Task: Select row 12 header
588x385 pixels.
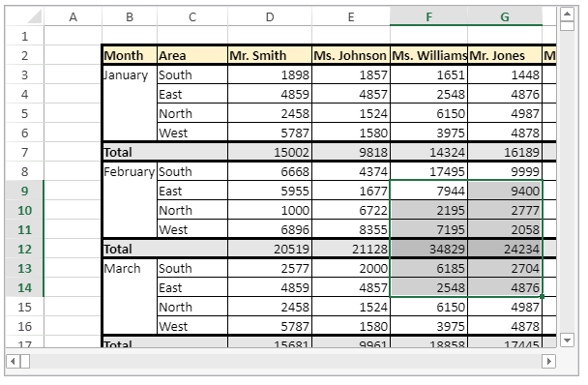Action: tap(24, 249)
